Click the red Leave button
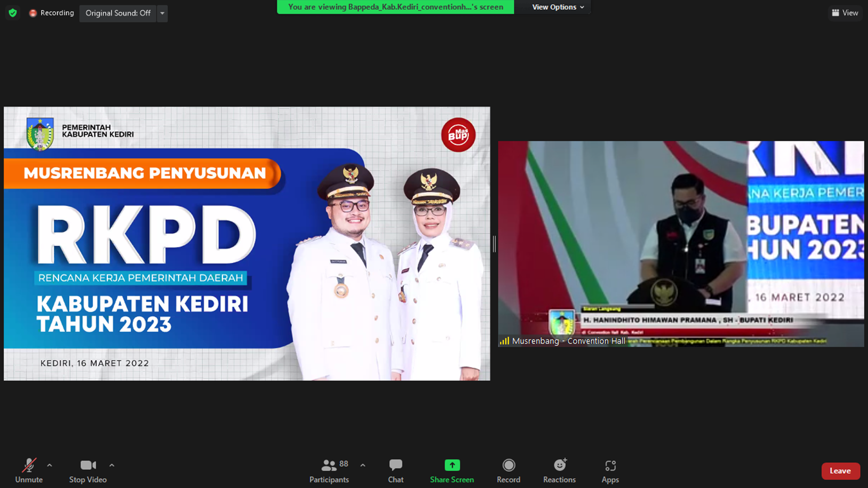The width and height of the screenshot is (868, 488). pyautogui.click(x=840, y=471)
